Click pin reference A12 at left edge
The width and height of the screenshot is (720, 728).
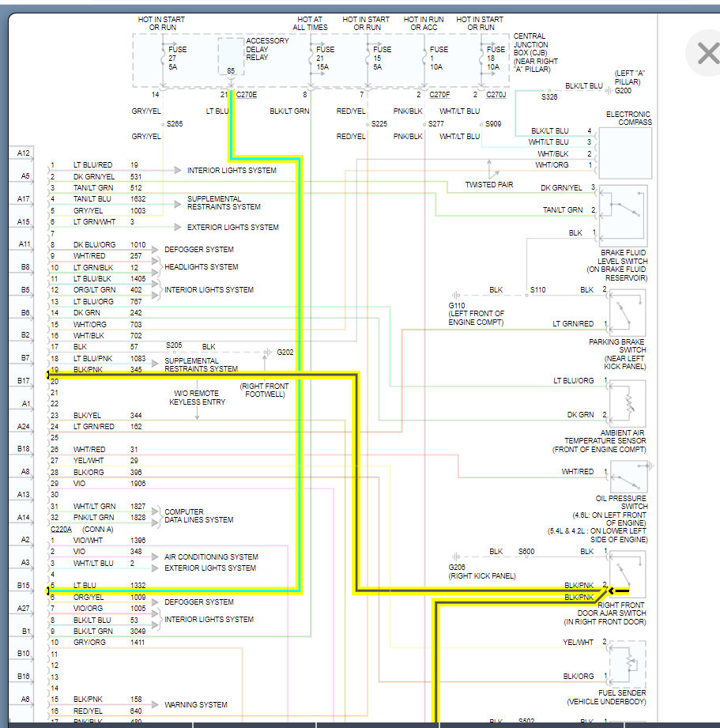(23, 153)
